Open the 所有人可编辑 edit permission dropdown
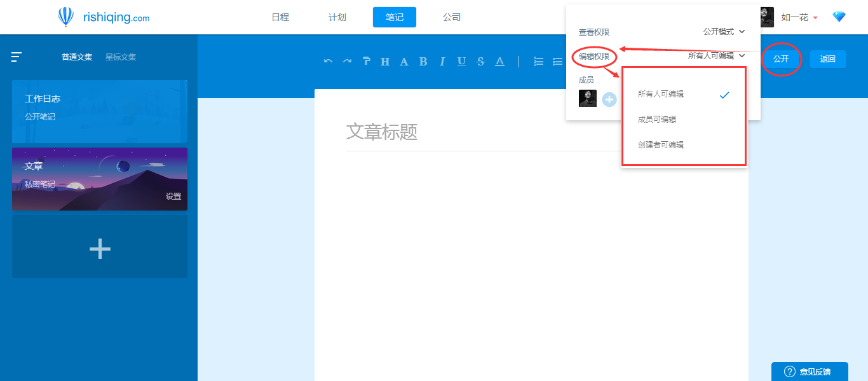This screenshot has height=381, width=868. pyautogui.click(x=714, y=56)
